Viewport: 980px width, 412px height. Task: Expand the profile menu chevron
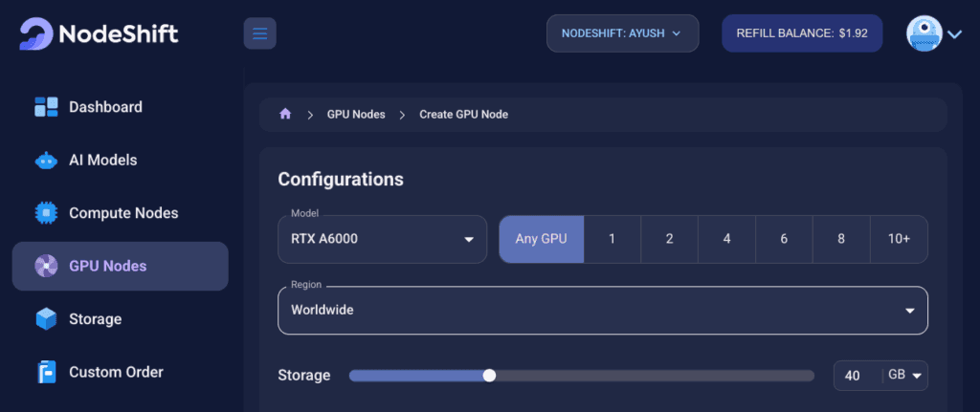tap(954, 34)
